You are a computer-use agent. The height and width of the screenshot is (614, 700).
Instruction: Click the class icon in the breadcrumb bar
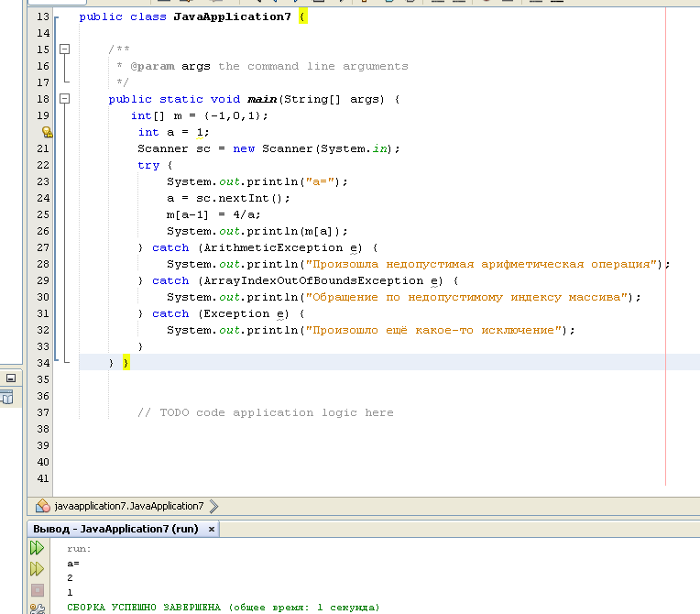point(42,506)
